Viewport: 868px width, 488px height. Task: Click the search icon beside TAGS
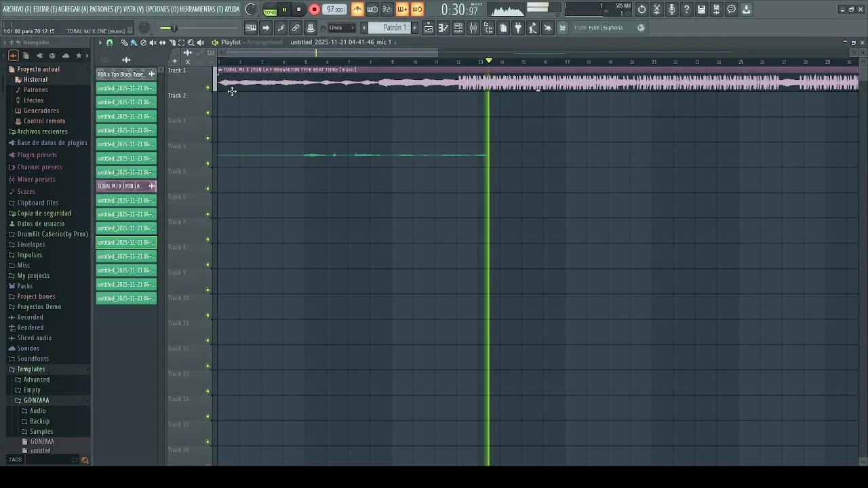[x=85, y=460]
